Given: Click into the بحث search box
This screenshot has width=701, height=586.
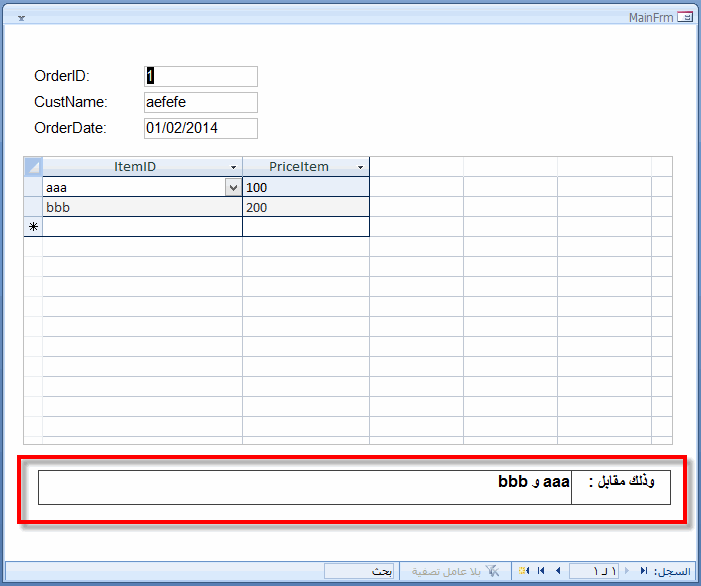Looking at the screenshot, I should [359, 571].
